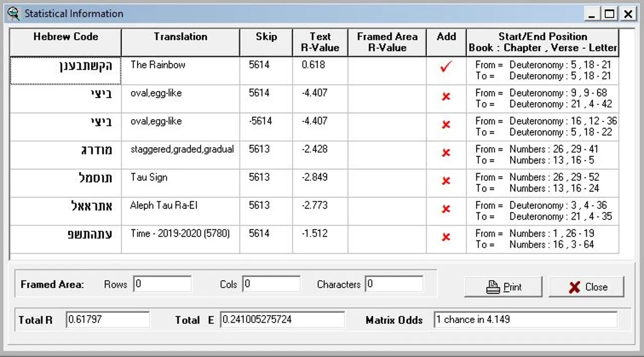This screenshot has height=357, width=644.
Task: Click the Hebrew code cell for Aleph Tau Ra-El
Action: pyautogui.click(x=65, y=211)
